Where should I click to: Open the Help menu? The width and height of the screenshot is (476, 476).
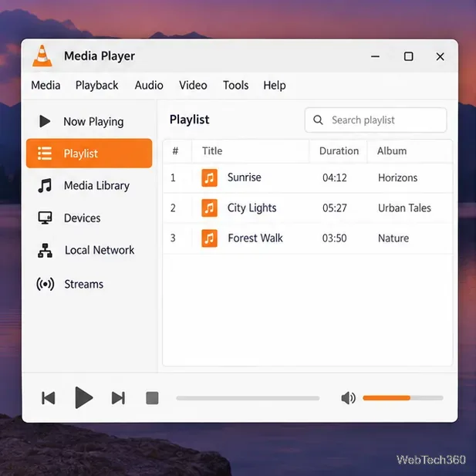click(x=275, y=86)
